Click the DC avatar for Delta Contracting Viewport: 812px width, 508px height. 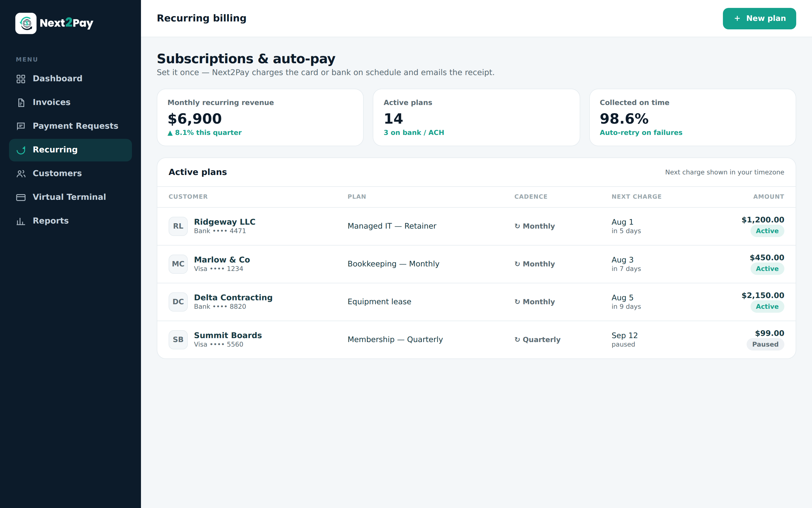(x=178, y=302)
